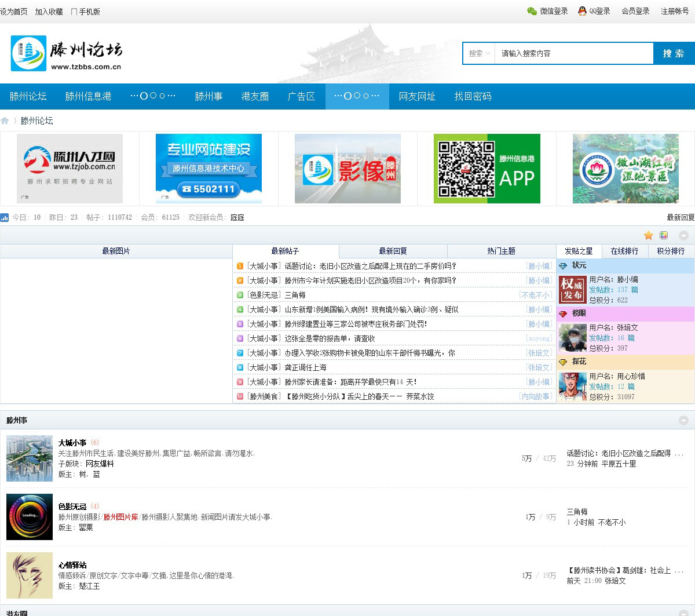Collapse the latest posts panel
The height and width of the screenshot is (616, 695).
[683, 235]
